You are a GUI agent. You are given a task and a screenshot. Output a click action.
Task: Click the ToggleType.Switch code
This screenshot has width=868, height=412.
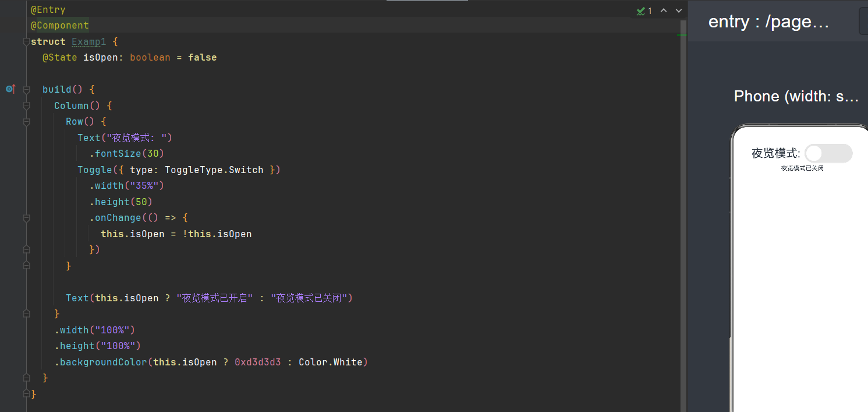pos(214,170)
